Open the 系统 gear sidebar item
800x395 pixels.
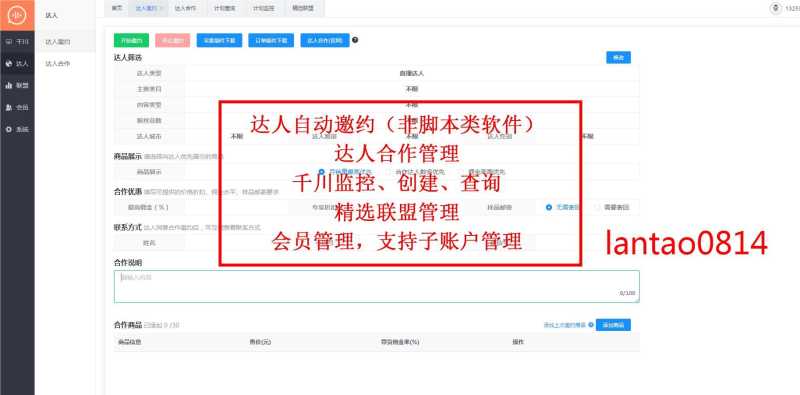(17, 130)
